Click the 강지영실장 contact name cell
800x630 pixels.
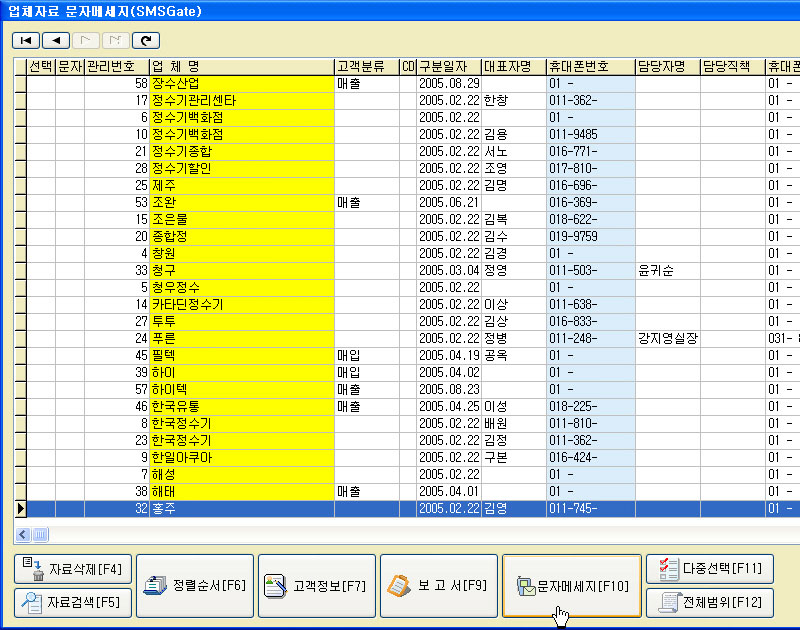point(668,339)
